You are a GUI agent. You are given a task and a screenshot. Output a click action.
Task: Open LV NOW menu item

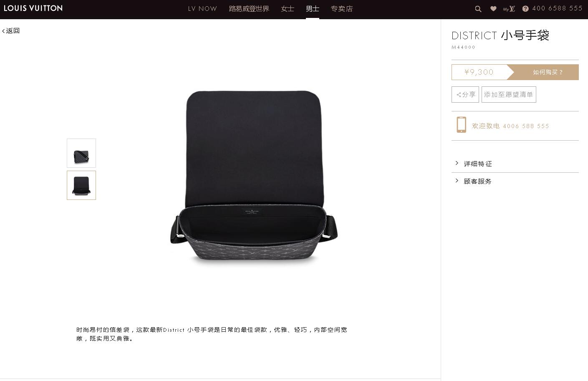[202, 9]
